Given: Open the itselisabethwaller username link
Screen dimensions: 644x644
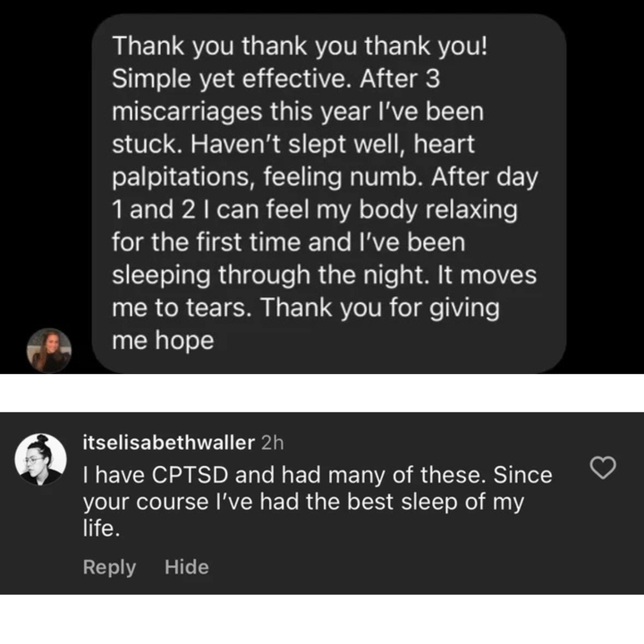Looking at the screenshot, I should click(166, 442).
